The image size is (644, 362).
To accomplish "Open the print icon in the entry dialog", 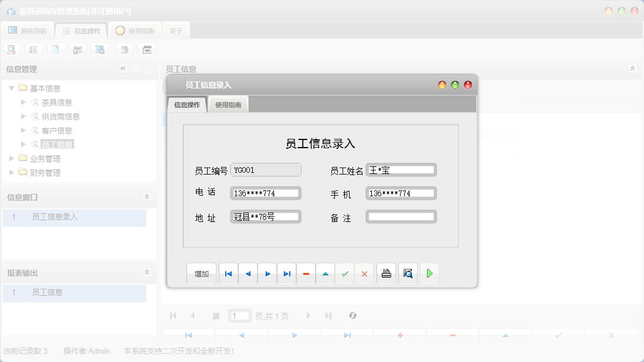I will (386, 273).
